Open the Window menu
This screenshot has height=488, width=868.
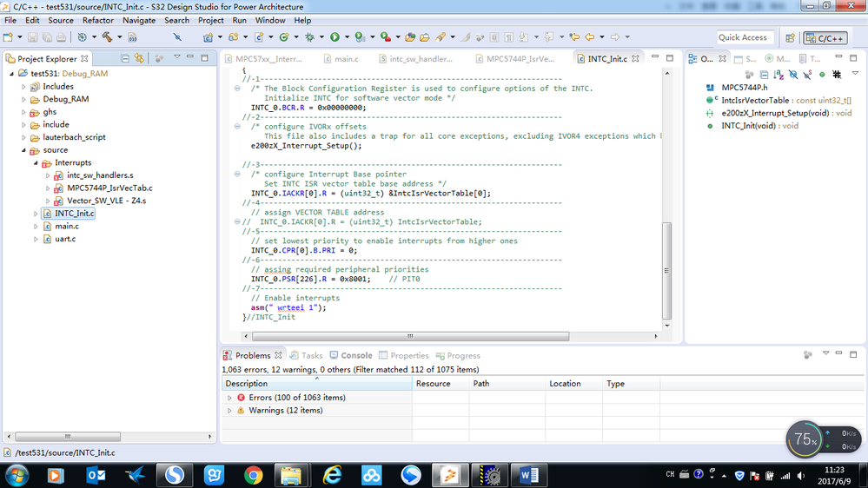tap(270, 20)
